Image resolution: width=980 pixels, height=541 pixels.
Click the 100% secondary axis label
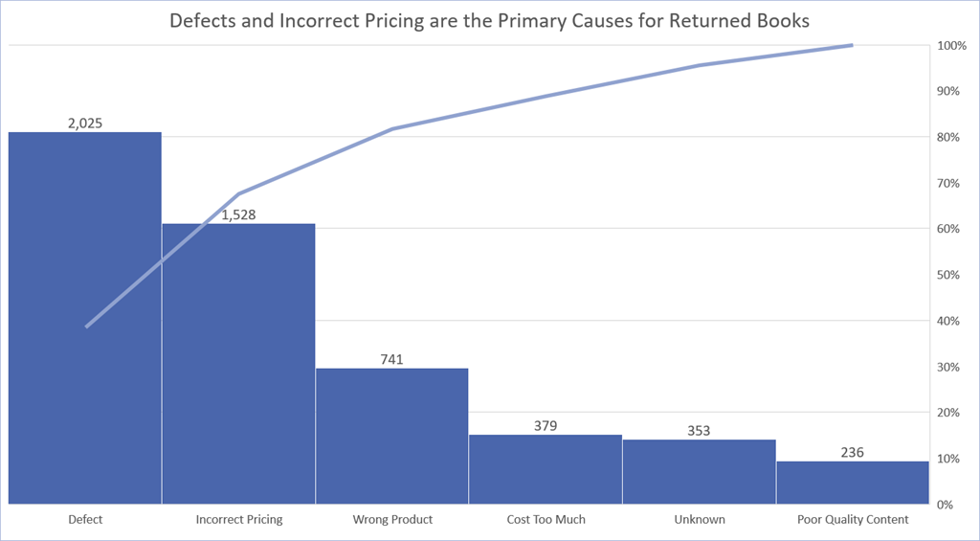(x=950, y=45)
